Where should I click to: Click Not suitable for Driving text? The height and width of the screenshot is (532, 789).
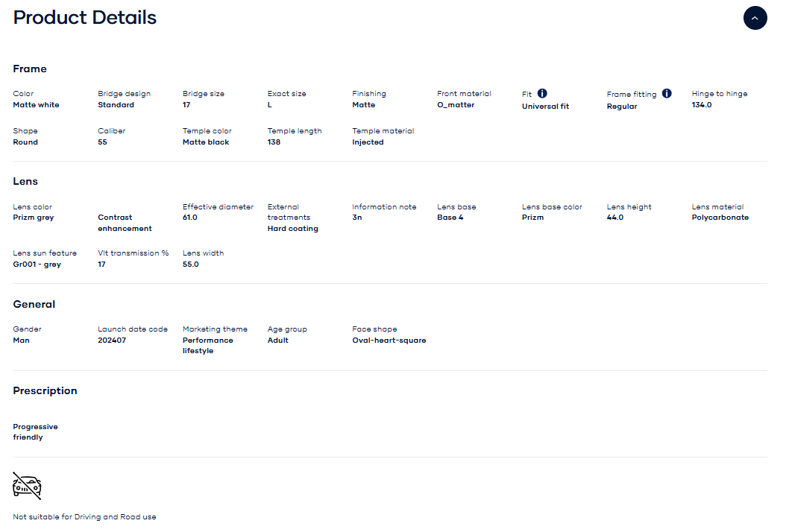tap(84, 516)
